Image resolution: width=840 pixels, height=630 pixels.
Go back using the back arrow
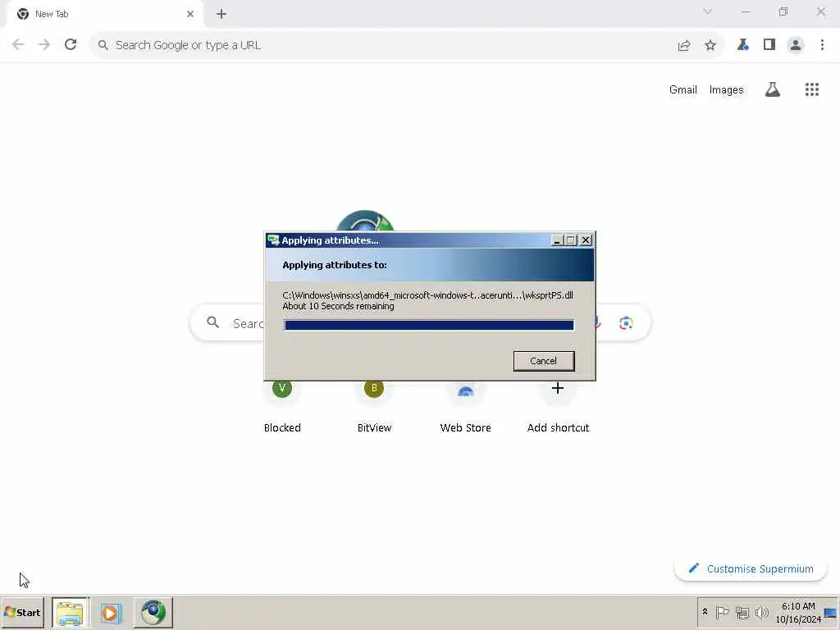click(x=18, y=44)
